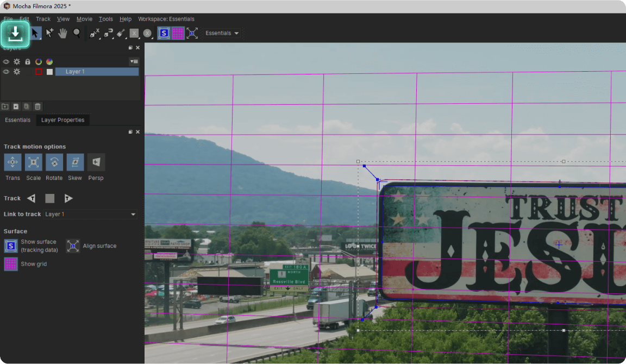
Task: Stop tracking with the square button
Action: (49, 198)
